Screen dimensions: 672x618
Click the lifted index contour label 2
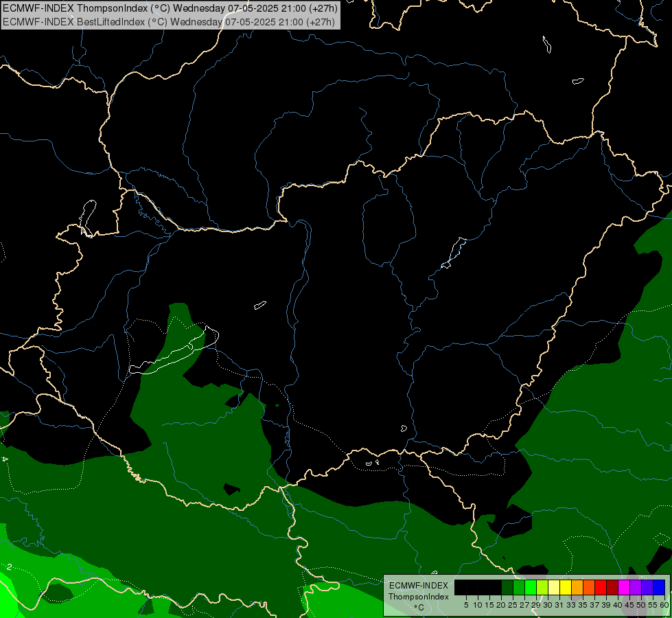(x=9, y=567)
